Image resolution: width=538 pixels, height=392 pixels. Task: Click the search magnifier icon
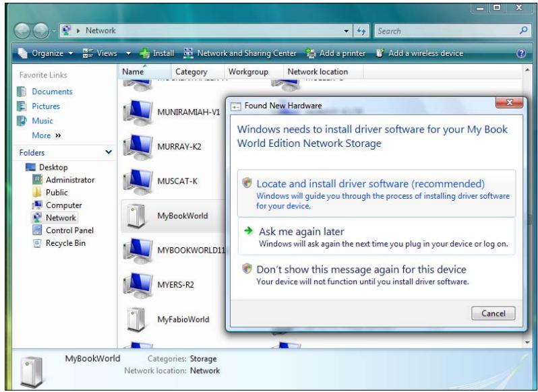pyautogui.click(x=524, y=30)
